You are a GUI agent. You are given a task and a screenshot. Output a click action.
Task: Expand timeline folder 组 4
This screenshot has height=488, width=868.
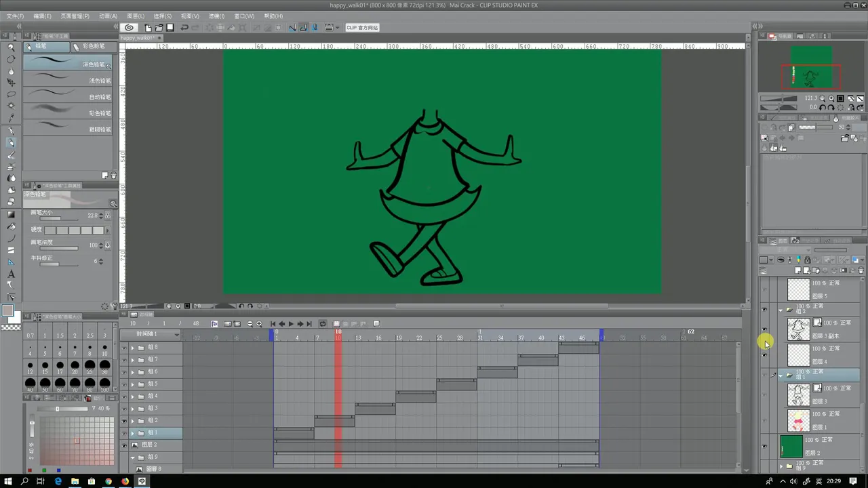tap(132, 396)
